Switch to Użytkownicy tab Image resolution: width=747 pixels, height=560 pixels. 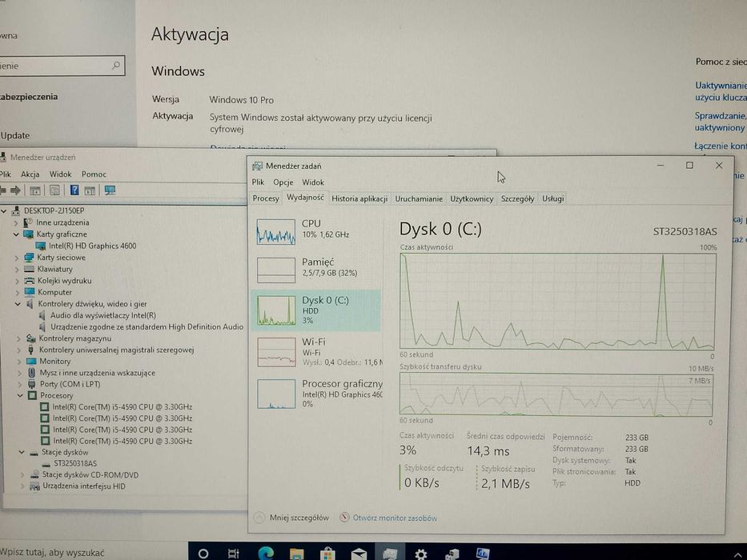click(x=472, y=198)
